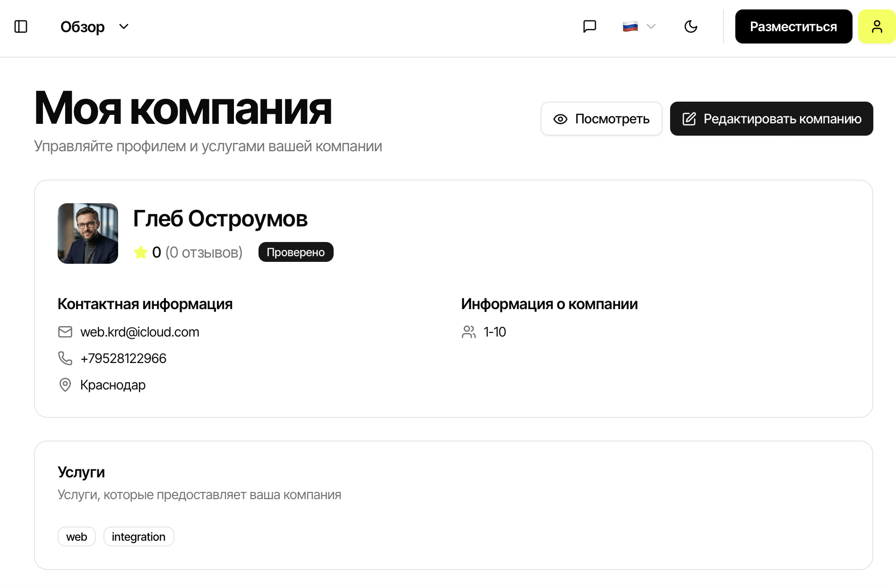
Task: Open the web.krd@icloud.com email link
Action: 140,332
